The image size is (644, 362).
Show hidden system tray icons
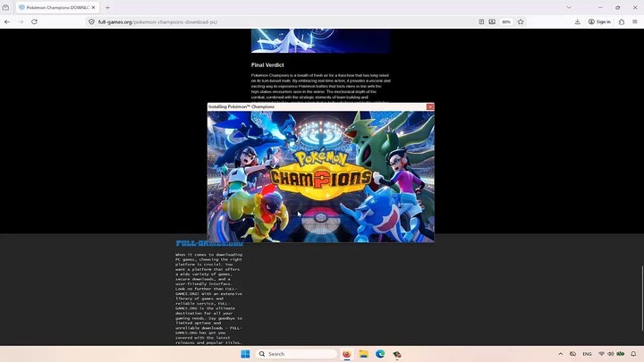point(560,354)
